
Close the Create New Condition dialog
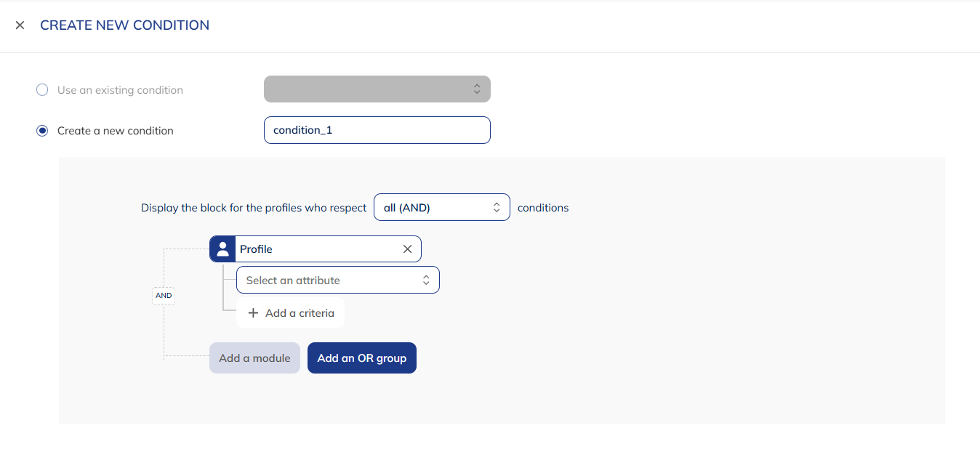point(20,25)
